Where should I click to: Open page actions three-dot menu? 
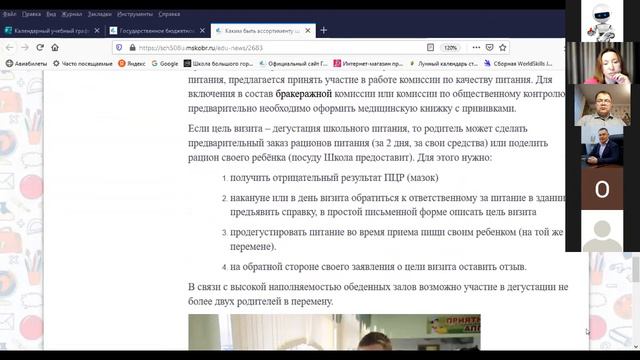tap(476, 48)
